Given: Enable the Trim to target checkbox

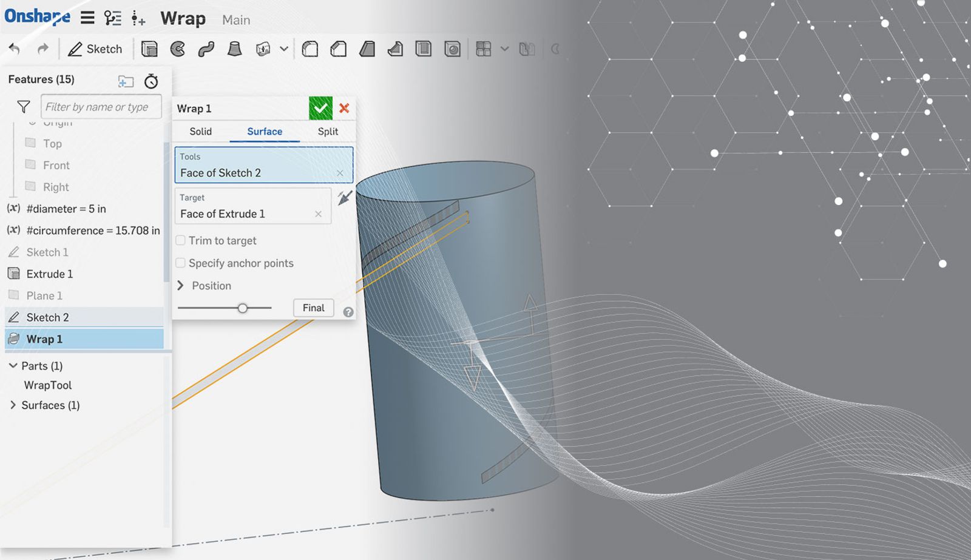Looking at the screenshot, I should 181,241.
